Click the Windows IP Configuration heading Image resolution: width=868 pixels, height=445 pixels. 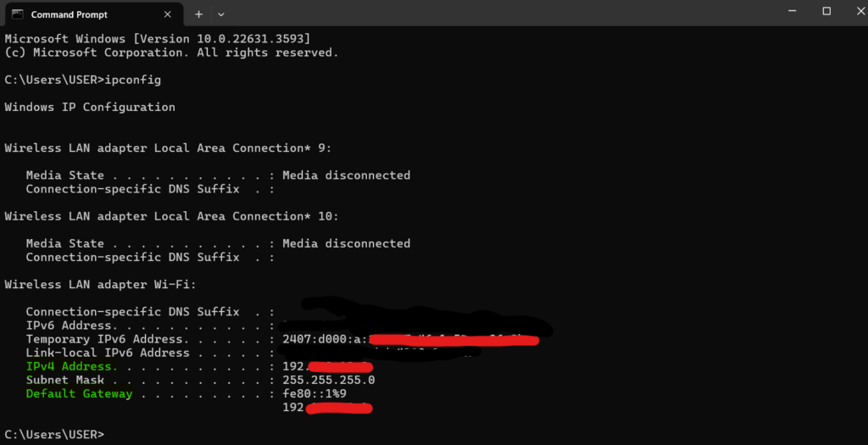tap(90, 107)
